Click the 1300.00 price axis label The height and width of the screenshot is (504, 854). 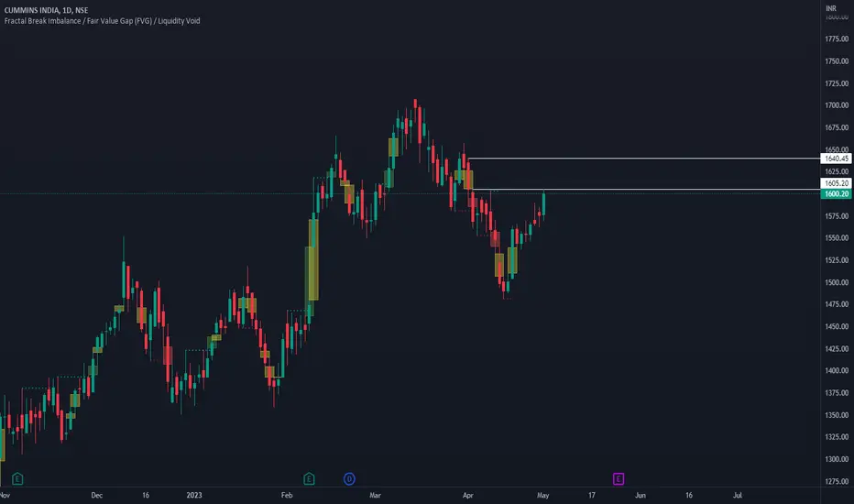point(837,459)
